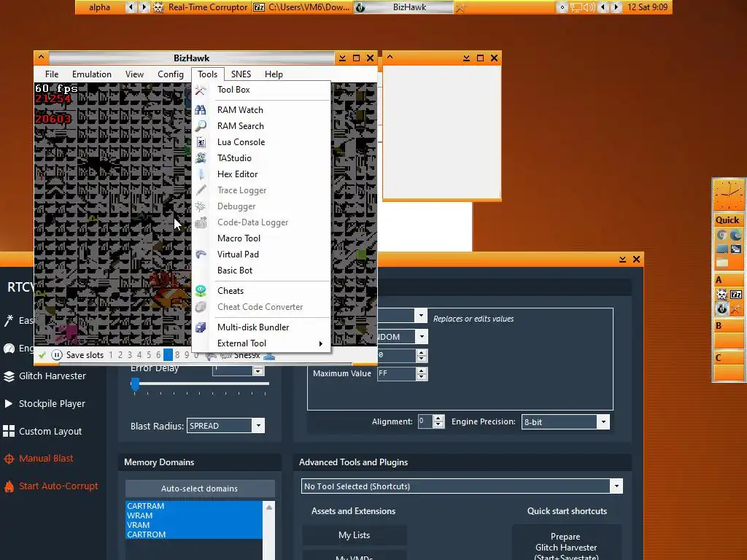Open the Error Delay value dropdown
Screen dimensions: 747x560
click(258, 370)
